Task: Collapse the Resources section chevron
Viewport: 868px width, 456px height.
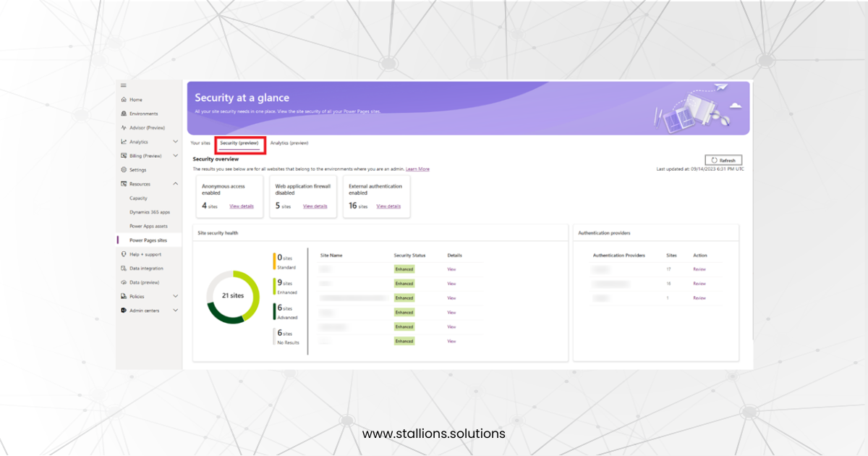Action: pyautogui.click(x=175, y=184)
